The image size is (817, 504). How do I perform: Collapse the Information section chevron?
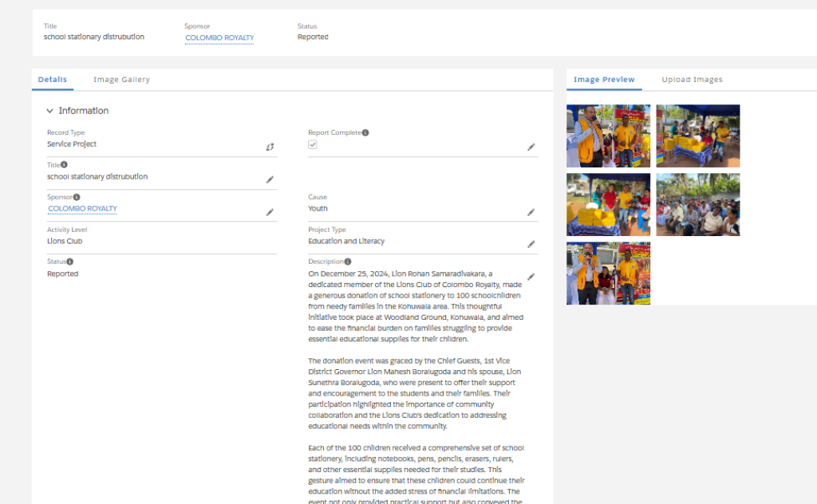click(x=49, y=111)
